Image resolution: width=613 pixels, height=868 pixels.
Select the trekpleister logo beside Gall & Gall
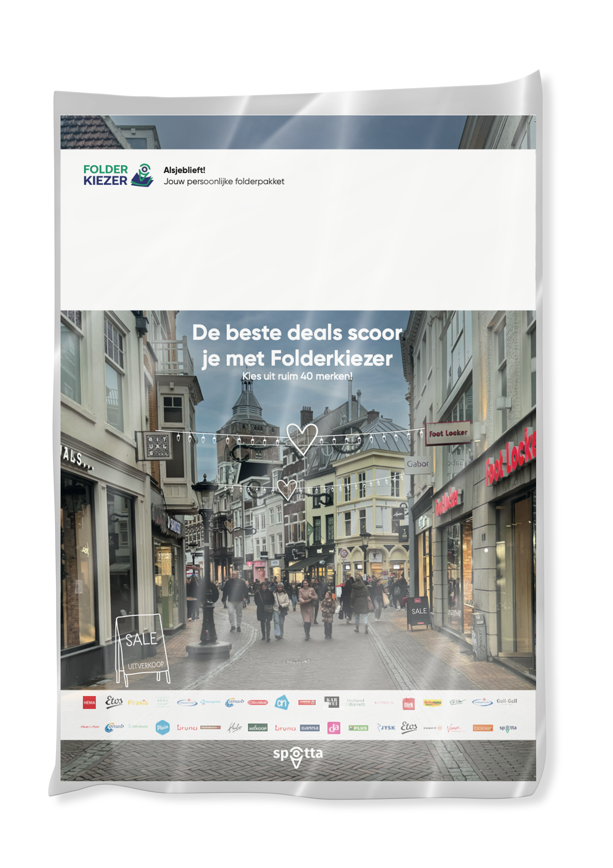tap(482, 703)
